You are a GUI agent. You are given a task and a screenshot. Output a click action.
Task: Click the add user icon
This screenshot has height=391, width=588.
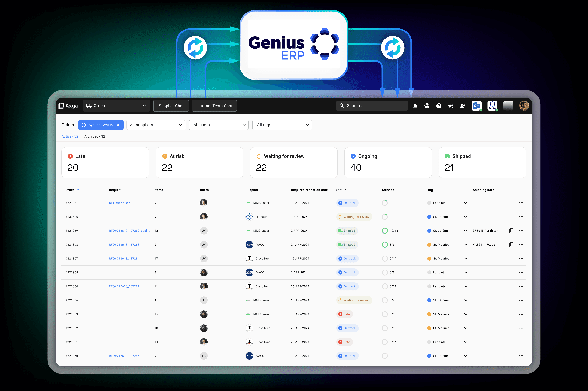(x=463, y=106)
